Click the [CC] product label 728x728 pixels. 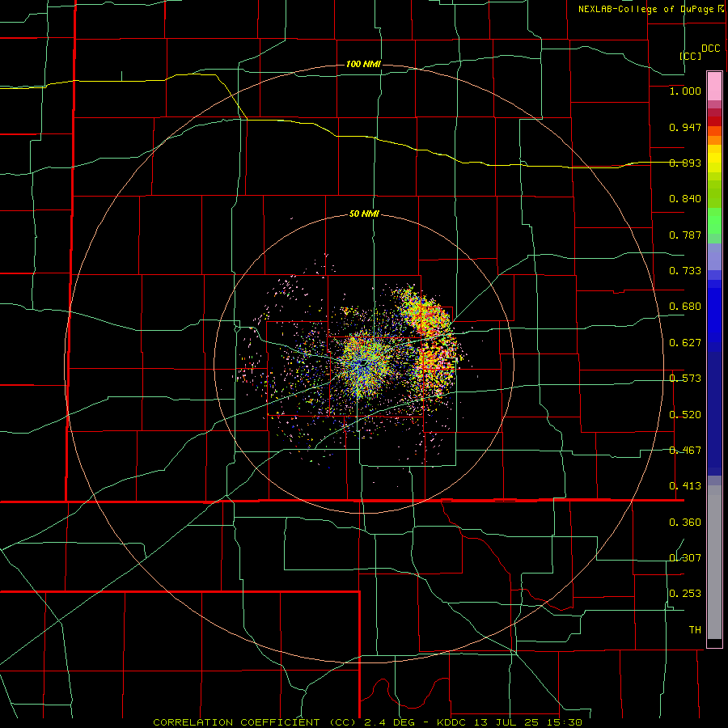(x=691, y=56)
